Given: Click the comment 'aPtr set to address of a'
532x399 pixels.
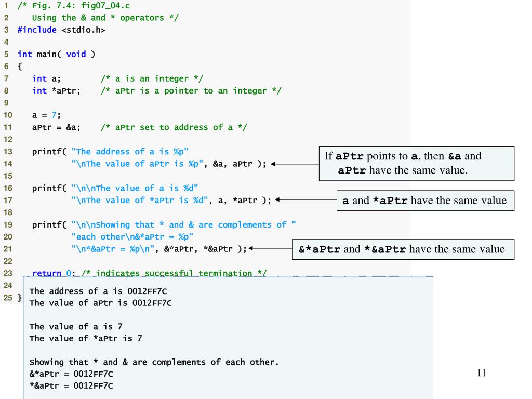Looking at the screenshot, I should click(x=174, y=128).
